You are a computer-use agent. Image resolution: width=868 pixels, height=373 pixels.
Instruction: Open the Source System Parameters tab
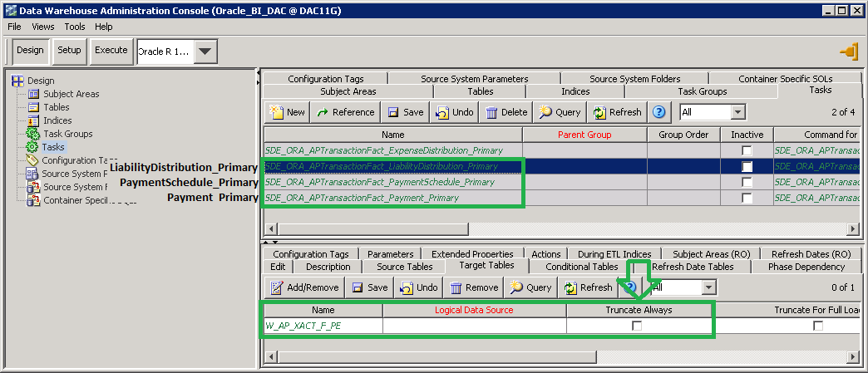pyautogui.click(x=475, y=79)
